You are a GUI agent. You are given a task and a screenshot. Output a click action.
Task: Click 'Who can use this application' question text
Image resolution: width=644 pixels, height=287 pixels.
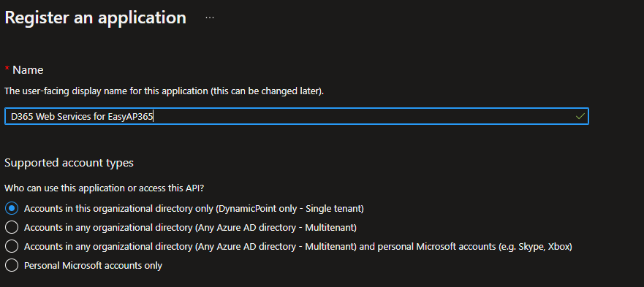click(105, 188)
